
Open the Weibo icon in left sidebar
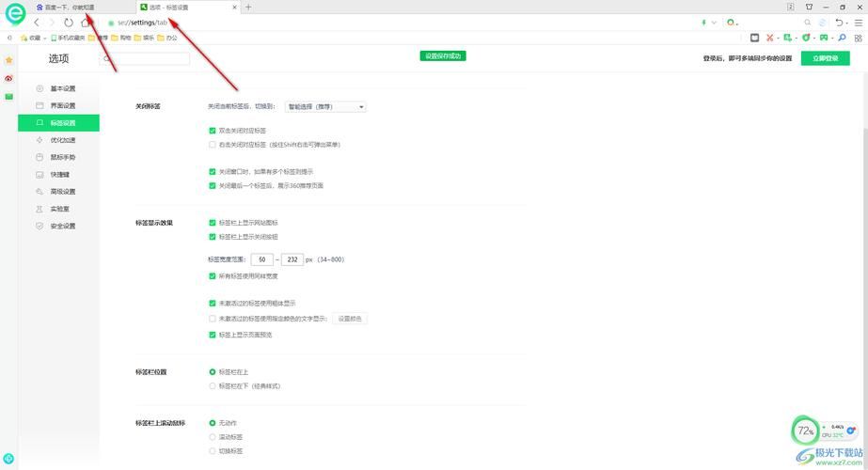(8, 78)
